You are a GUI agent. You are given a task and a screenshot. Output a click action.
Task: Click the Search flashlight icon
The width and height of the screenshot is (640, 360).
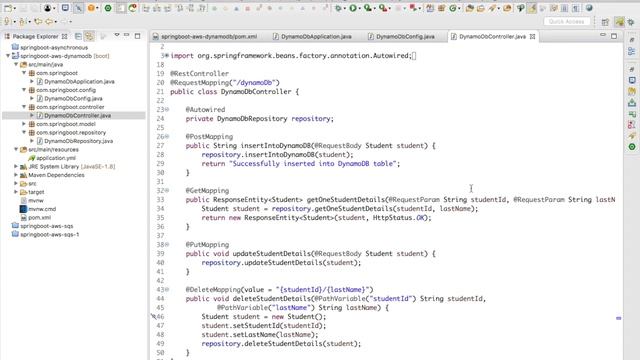[x=492, y=8]
